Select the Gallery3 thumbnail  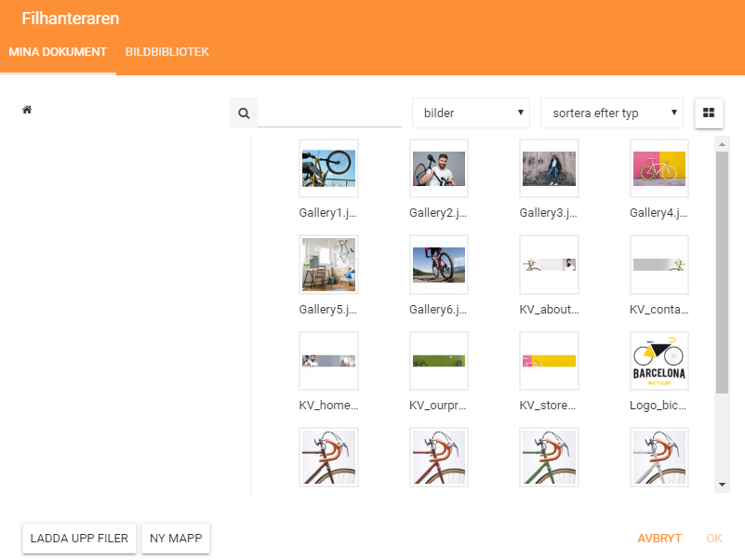point(550,168)
